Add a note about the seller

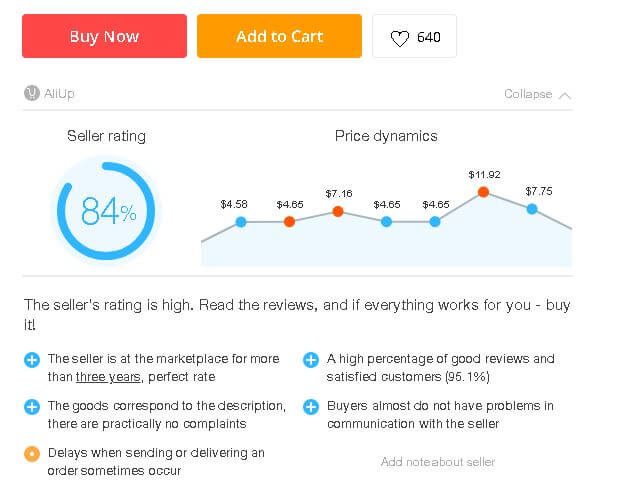pos(437,462)
